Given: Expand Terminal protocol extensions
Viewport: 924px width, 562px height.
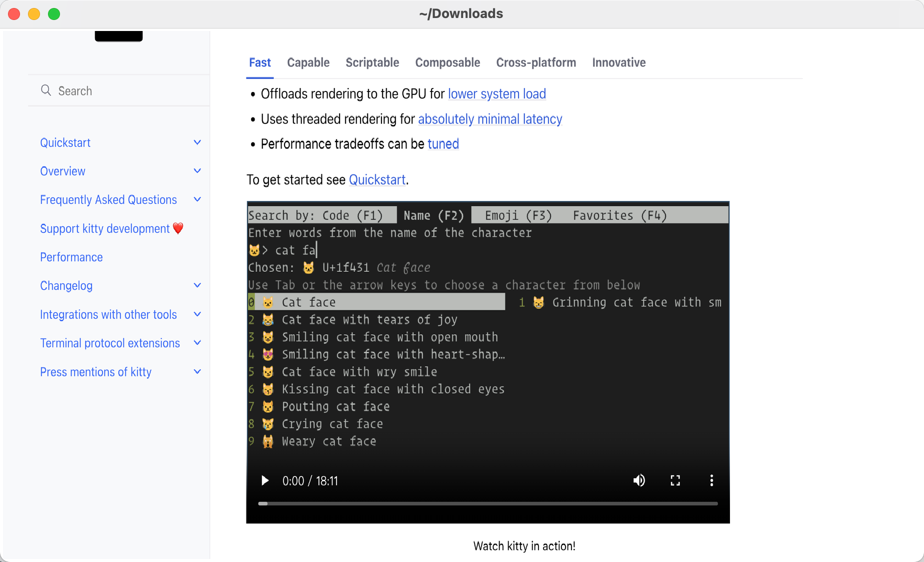Looking at the screenshot, I should coord(197,342).
